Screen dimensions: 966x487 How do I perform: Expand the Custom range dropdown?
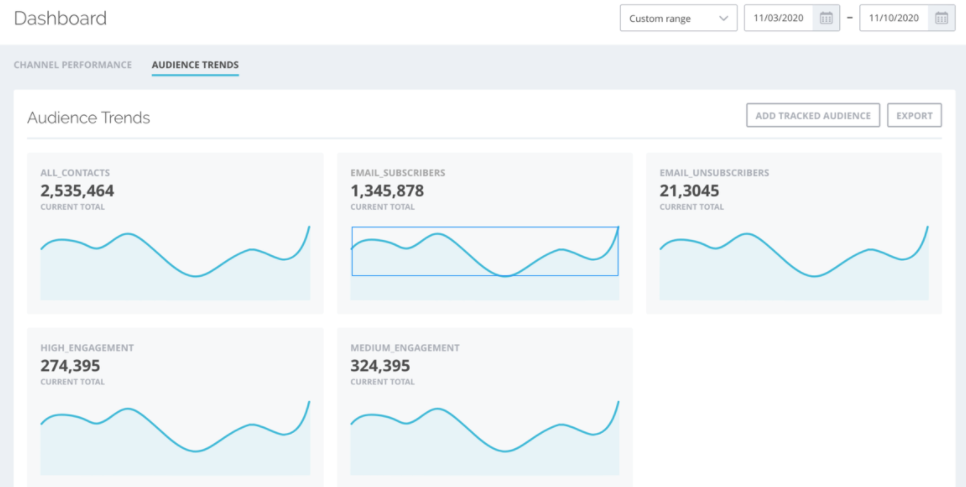(678, 18)
